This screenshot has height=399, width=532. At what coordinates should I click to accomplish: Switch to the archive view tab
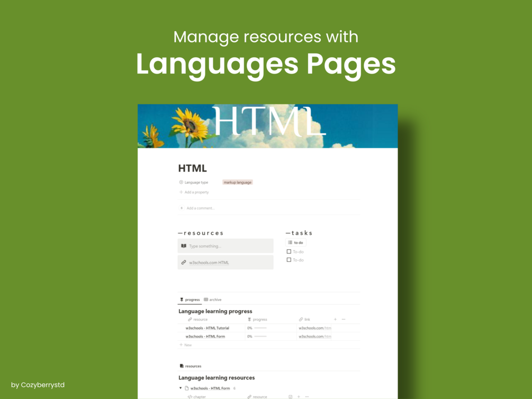pyautogui.click(x=213, y=300)
